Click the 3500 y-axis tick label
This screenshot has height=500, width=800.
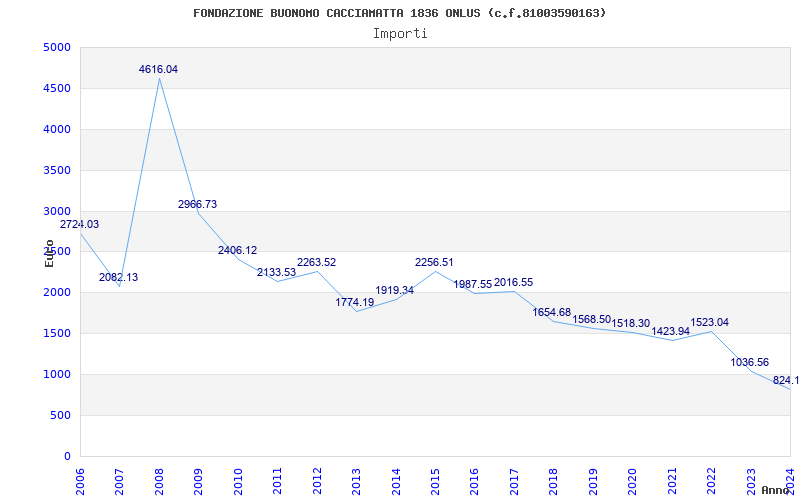pos(56,170)
